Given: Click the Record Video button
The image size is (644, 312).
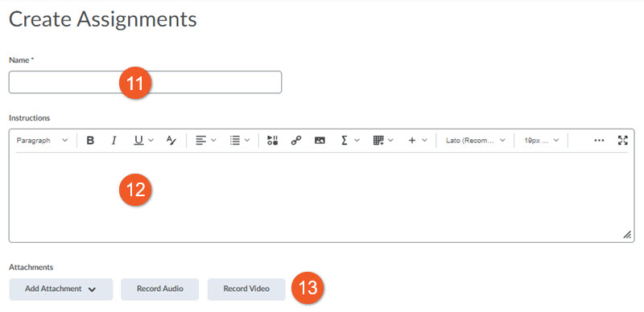Looking at the screenshot, I should (246, 289).
